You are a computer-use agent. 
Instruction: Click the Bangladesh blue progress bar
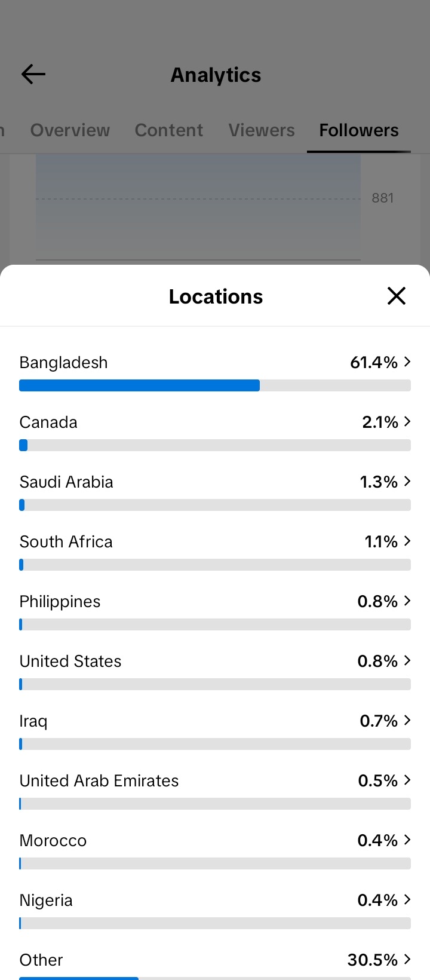(x=139, y=385)
